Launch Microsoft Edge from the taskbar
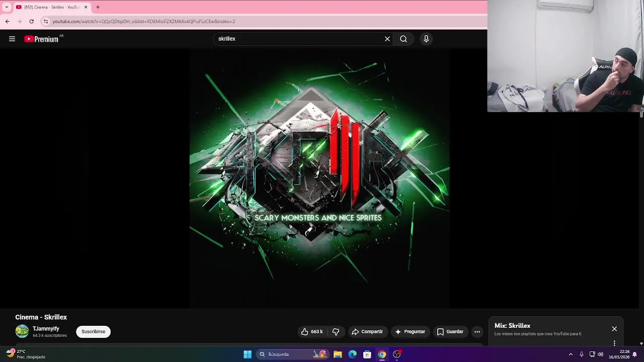Viewport: 644px width, 362px height. tap(352, 354)
